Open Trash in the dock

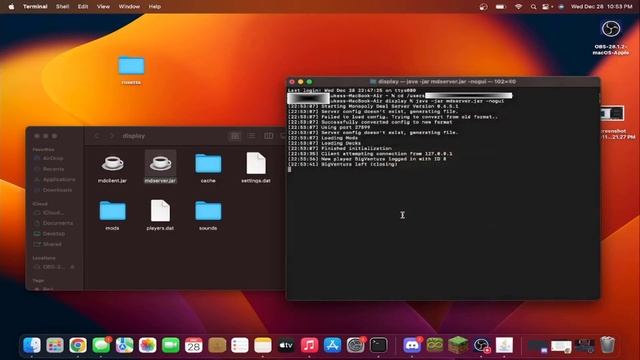tap(607, 345)
